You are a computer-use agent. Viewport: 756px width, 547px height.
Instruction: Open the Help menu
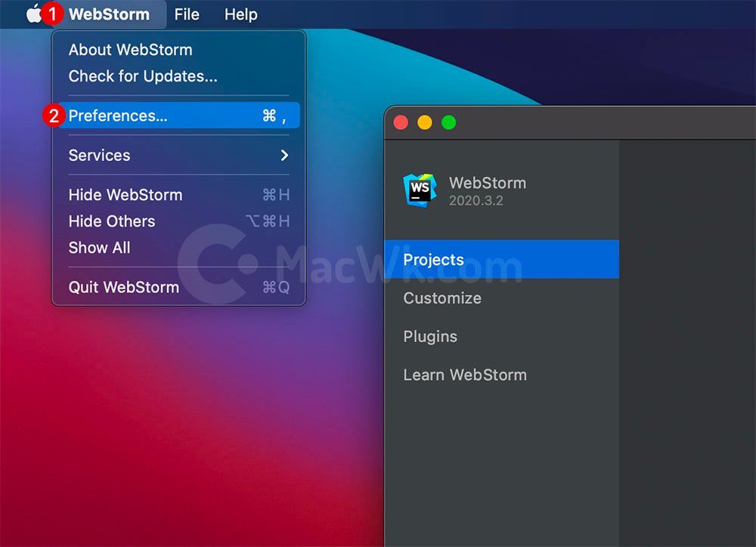[x=240, y=14]
